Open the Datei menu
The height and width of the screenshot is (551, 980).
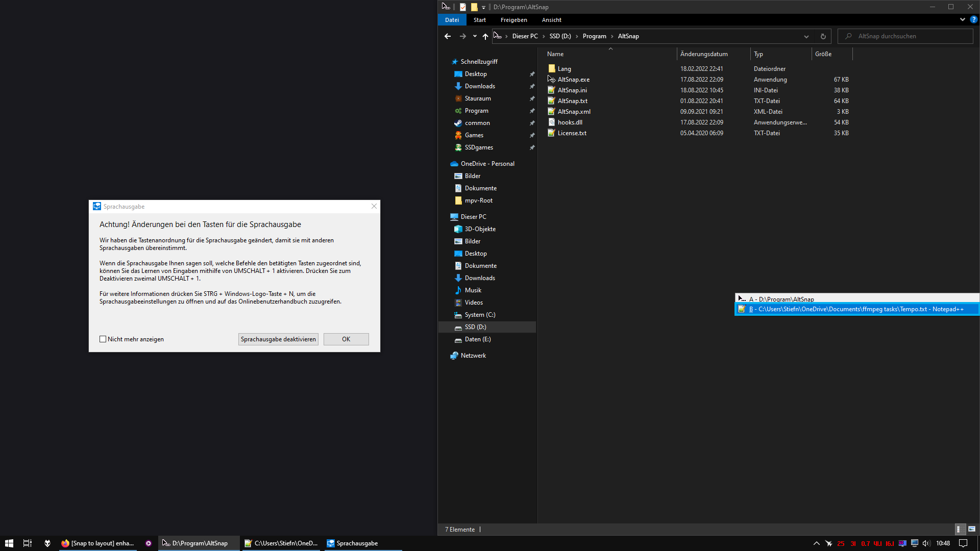click(452, 19)
